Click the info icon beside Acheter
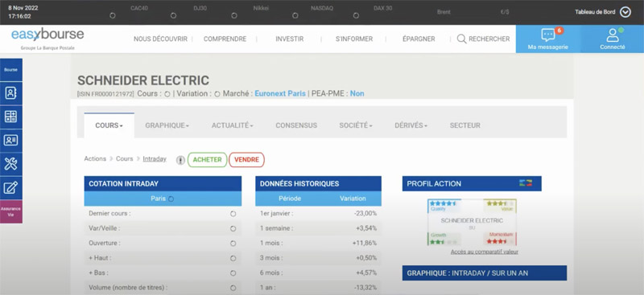The image size is (644, 295). pyautogui.click(x=180, y=160)
